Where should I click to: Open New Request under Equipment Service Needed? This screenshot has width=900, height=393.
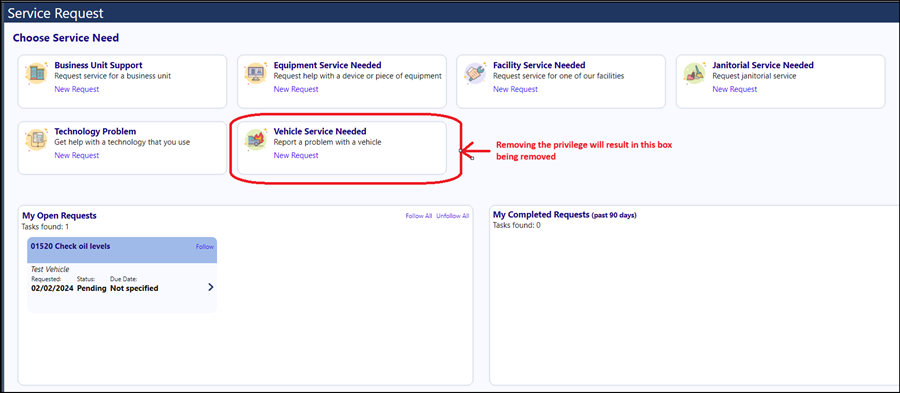click(x=296, y=89)
